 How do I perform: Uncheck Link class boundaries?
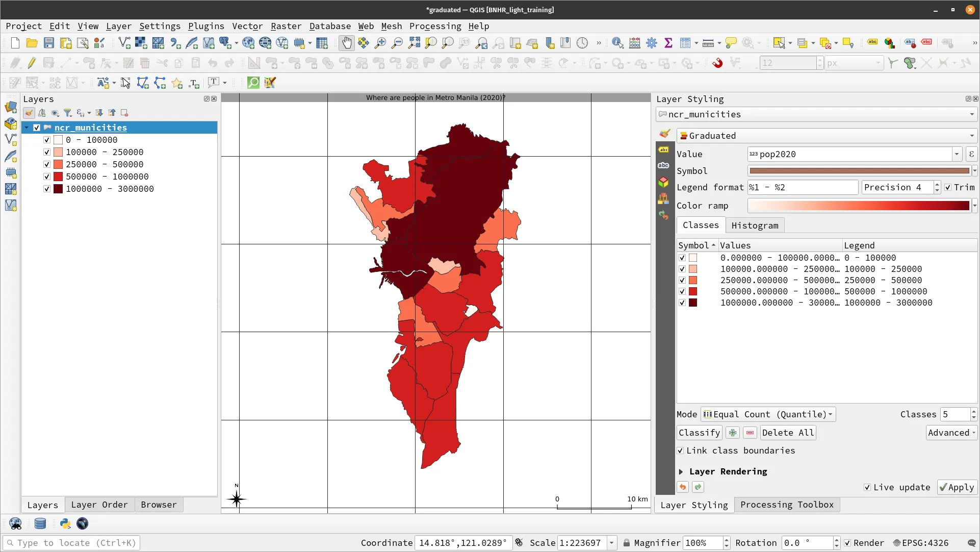(x=680, y=450)
